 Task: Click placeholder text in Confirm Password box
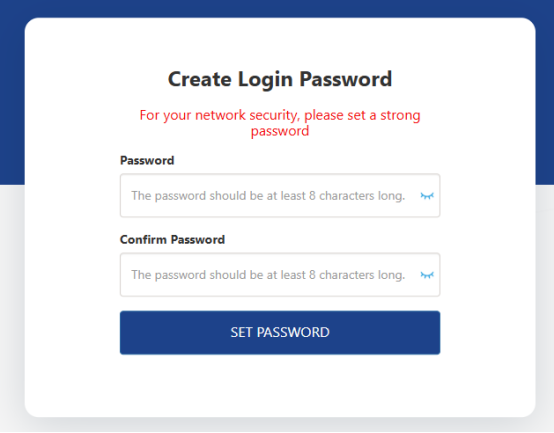[x=268, y=275]
